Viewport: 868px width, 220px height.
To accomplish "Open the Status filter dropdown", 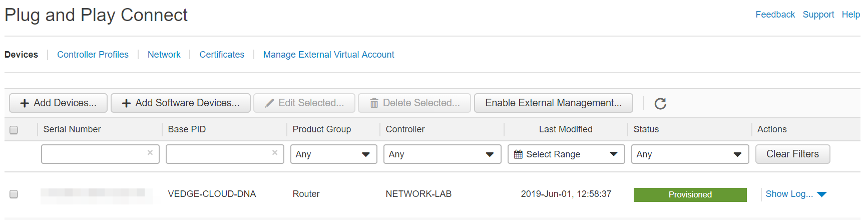I will (690, 154).
